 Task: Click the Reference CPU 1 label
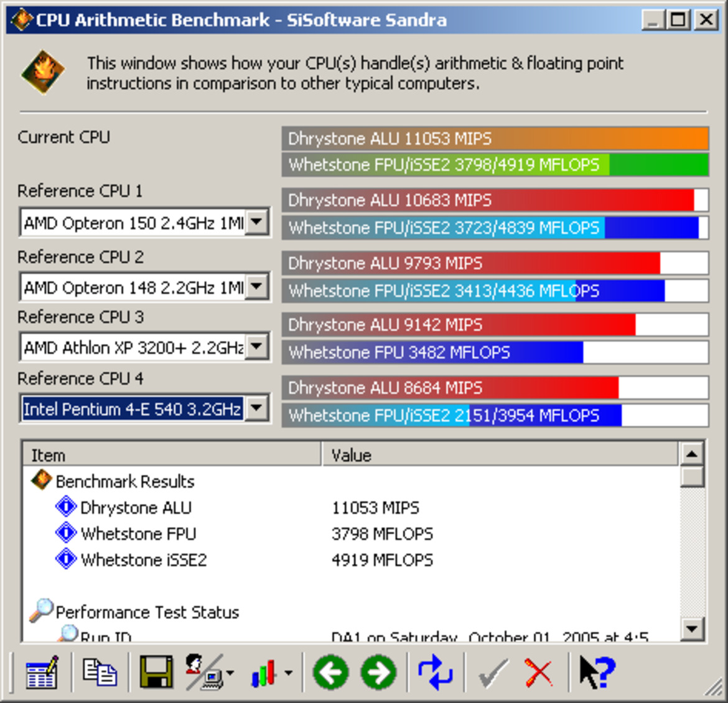pyautogui.click(x=80, y=191)
